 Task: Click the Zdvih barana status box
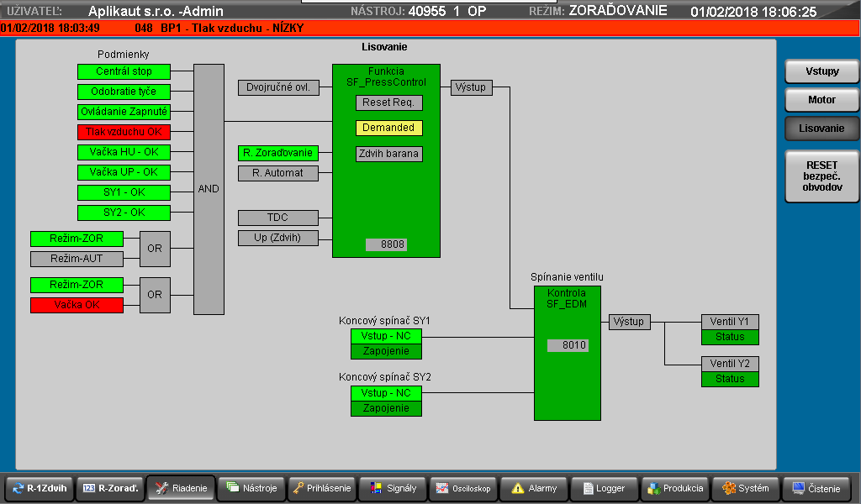(388, 154)
